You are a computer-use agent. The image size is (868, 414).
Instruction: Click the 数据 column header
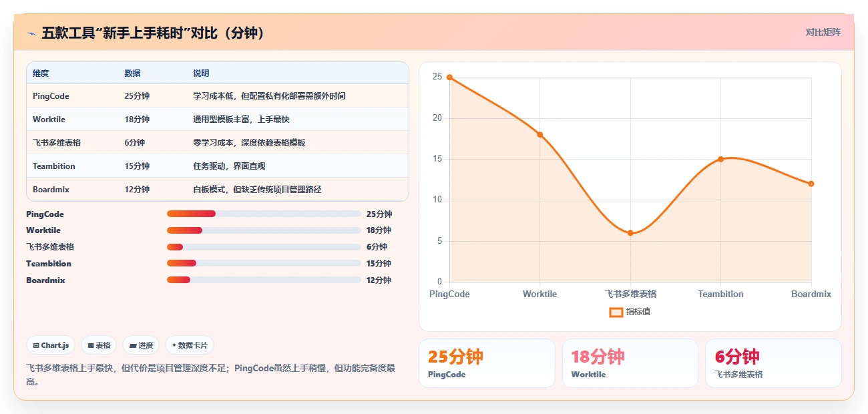(132, 73)
